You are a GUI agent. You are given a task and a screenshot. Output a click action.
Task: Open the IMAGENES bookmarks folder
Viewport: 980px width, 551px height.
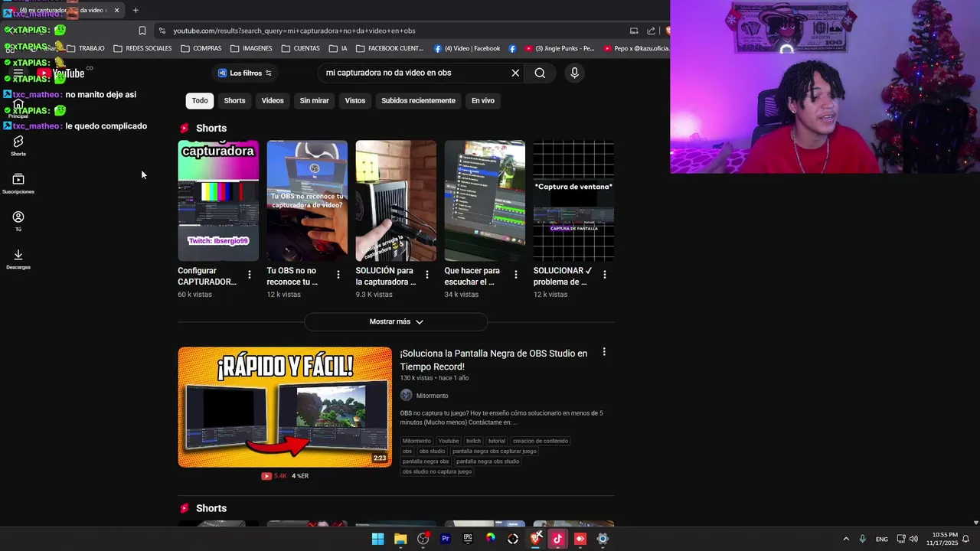251,48
